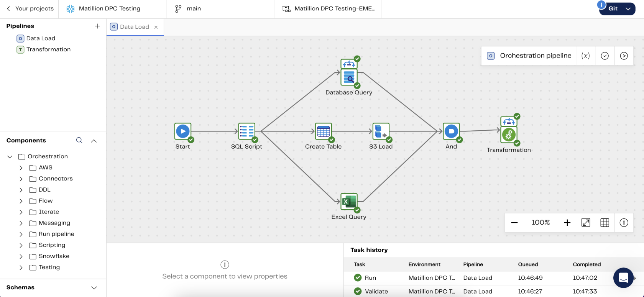Viewport: 644px width, 297px height.
Task: Close the Data Load tab
Action: pyautogui.click(x=156, y=27)
